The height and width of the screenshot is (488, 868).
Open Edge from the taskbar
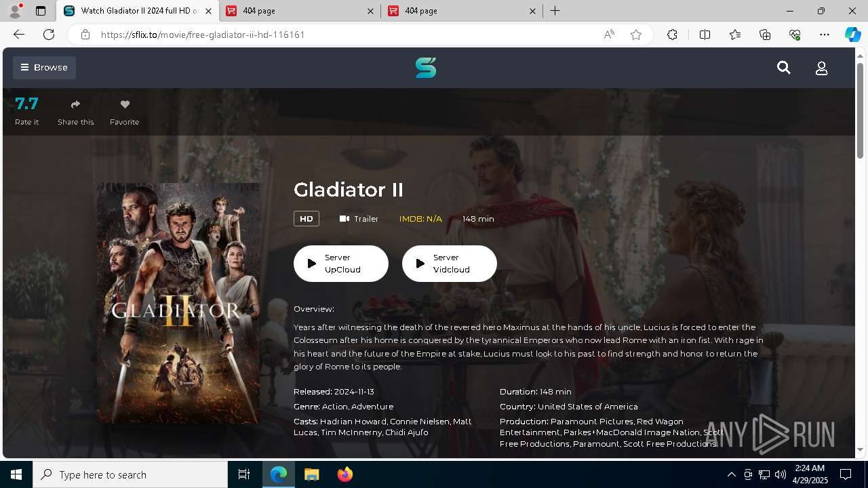click(279, 474)
